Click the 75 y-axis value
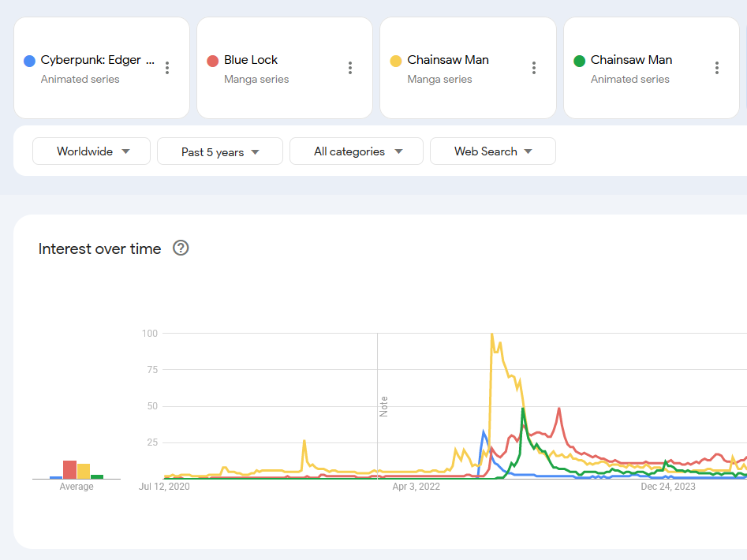 pos(152,370)
